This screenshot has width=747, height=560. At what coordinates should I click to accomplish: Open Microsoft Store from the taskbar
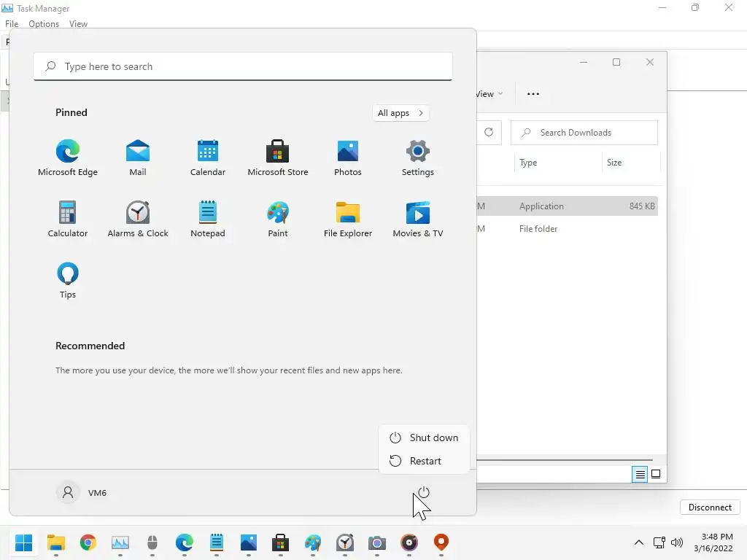[281, 542]
